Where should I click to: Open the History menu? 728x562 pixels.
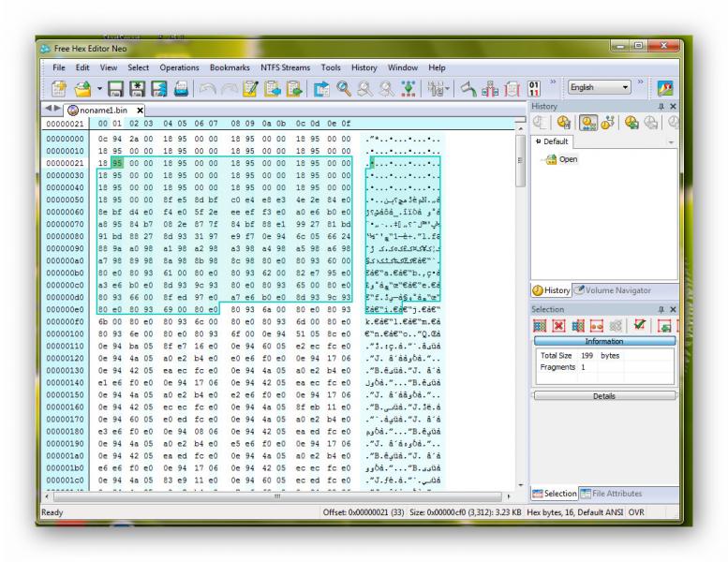[x=364, y=67]
